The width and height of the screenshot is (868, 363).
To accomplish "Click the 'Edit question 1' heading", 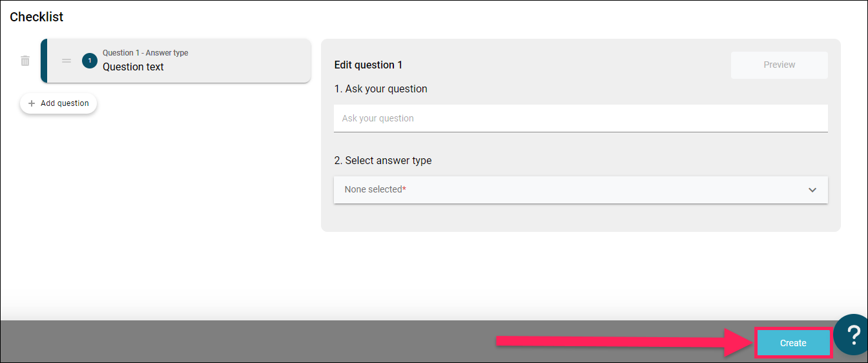I will (x=368, y=65).
